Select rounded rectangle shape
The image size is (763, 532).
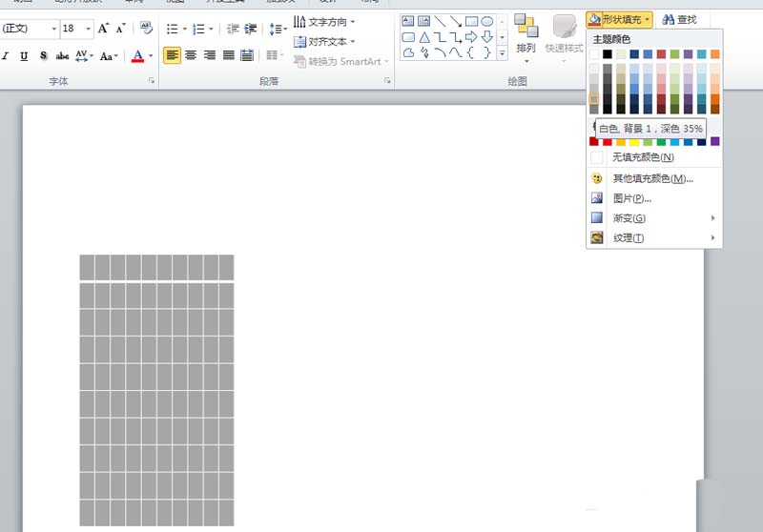tap(408, 37)
